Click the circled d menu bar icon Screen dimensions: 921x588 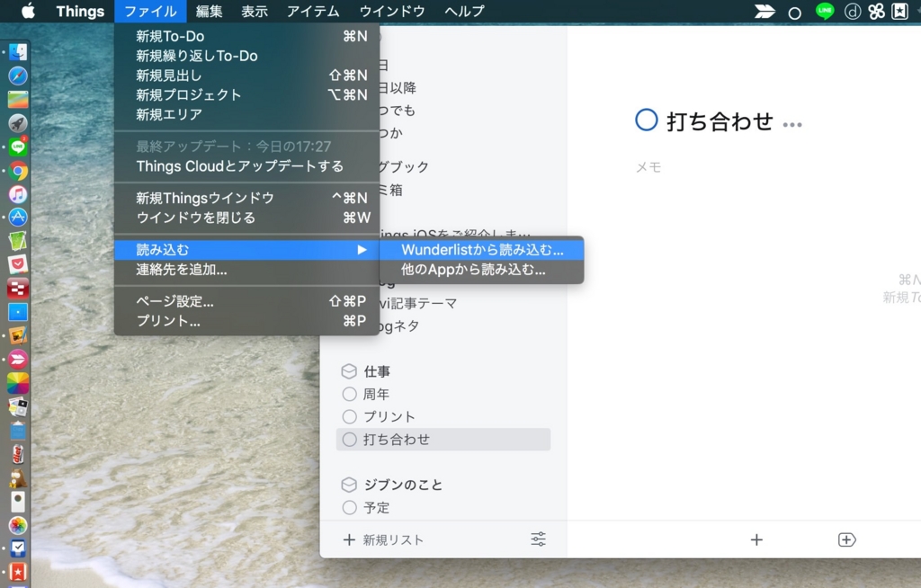point(852,11)
